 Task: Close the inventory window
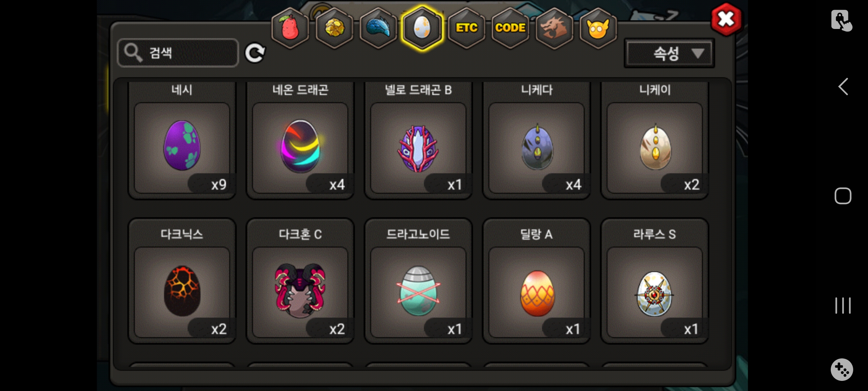[x=726, y=20]
